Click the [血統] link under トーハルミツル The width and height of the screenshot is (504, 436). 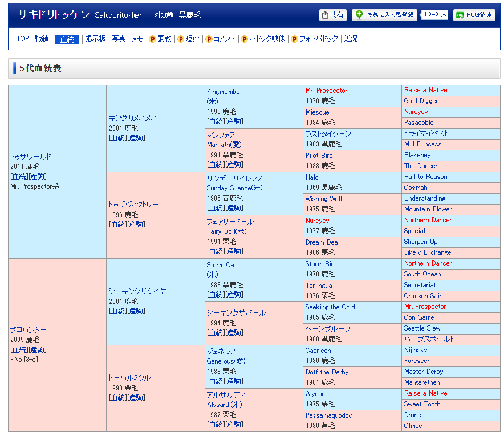pos(118,398)
